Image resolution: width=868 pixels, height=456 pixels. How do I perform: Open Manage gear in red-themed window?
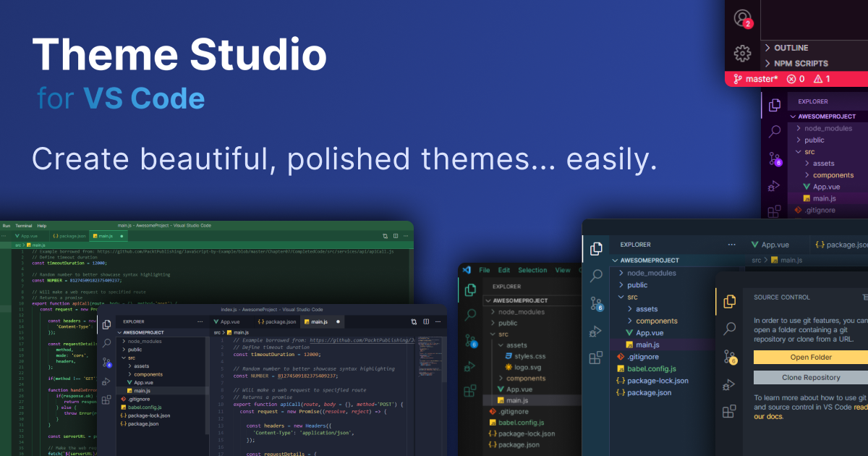pyautogui.click(x=742, y=54)
